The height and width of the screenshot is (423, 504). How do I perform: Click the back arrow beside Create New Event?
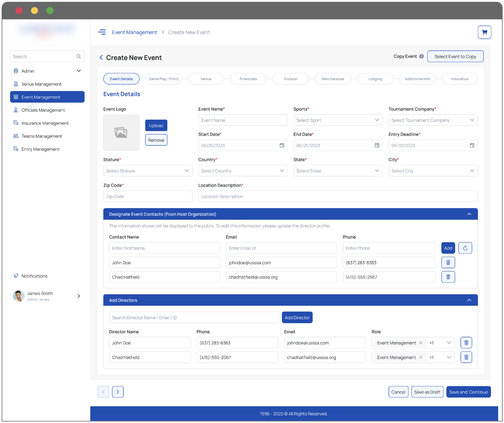point(101,58)
